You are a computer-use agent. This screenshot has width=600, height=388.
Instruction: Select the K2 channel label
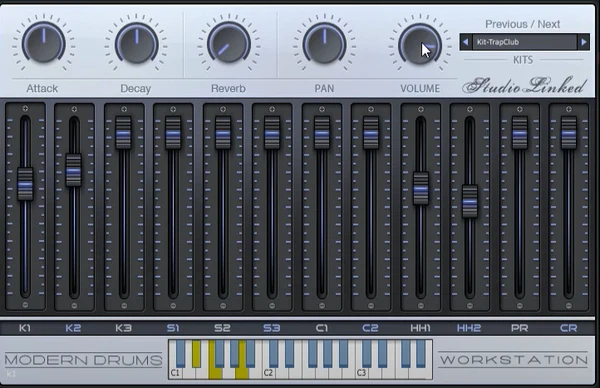point(73,328)
